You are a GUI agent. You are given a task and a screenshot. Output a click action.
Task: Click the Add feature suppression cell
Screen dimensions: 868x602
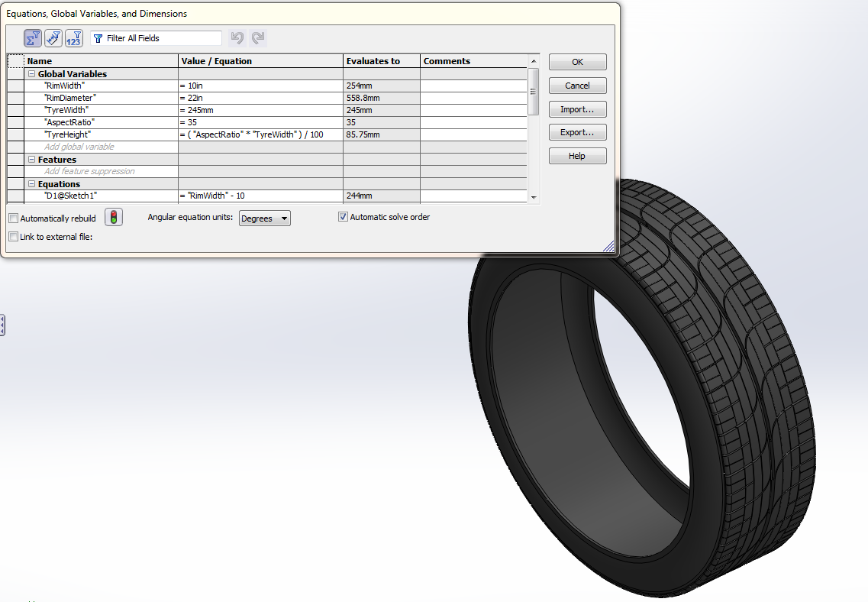[x=102, y=171]
